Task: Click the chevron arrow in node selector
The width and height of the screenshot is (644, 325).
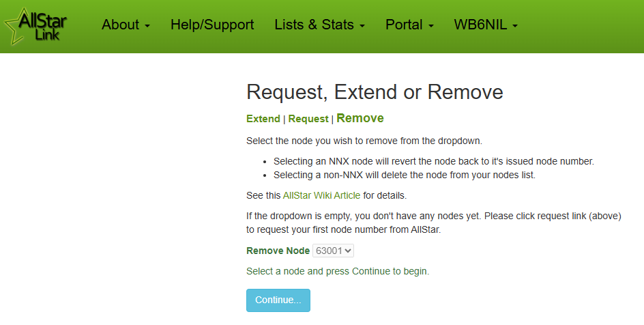Action: click(349, 251)
